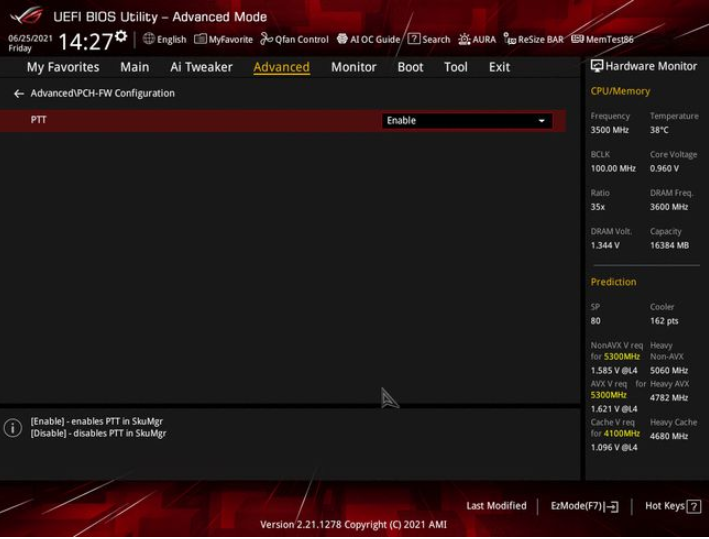Click the back arrow in the breadcrumb
709x539 pixels.
click(19, 94)
